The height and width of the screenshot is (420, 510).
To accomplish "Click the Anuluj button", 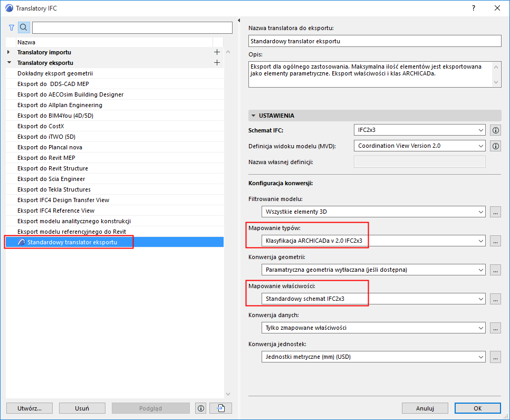I will pyautogui.click(x=425, y=408).
